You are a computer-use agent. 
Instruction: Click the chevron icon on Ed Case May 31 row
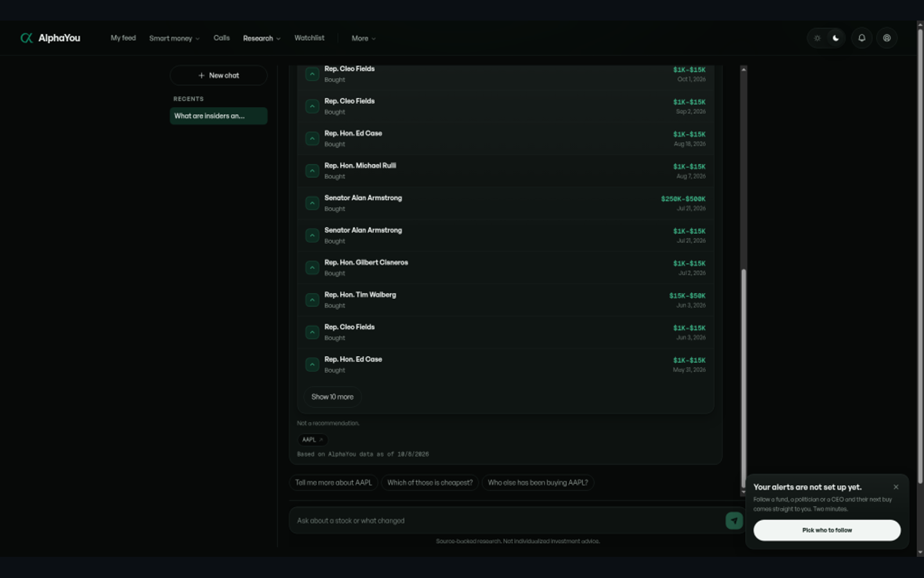click(312, 364)
